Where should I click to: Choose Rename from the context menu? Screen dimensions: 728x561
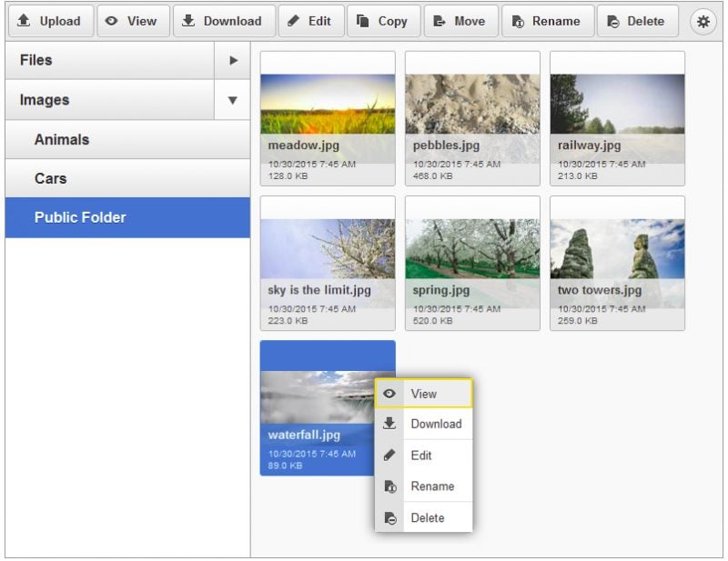click(x=424, y=486)
